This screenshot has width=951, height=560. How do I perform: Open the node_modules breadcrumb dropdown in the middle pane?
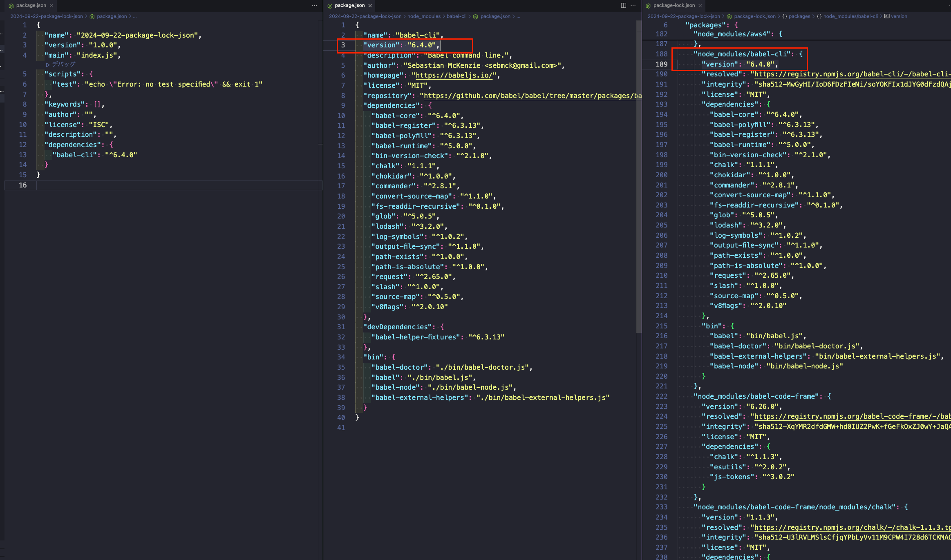click(x=424, y=16)
